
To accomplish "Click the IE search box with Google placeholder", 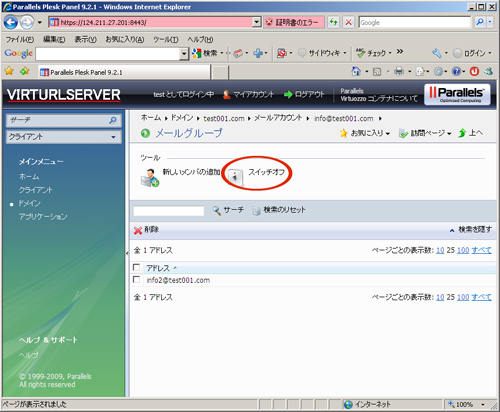I will click(x=415, y=22).
